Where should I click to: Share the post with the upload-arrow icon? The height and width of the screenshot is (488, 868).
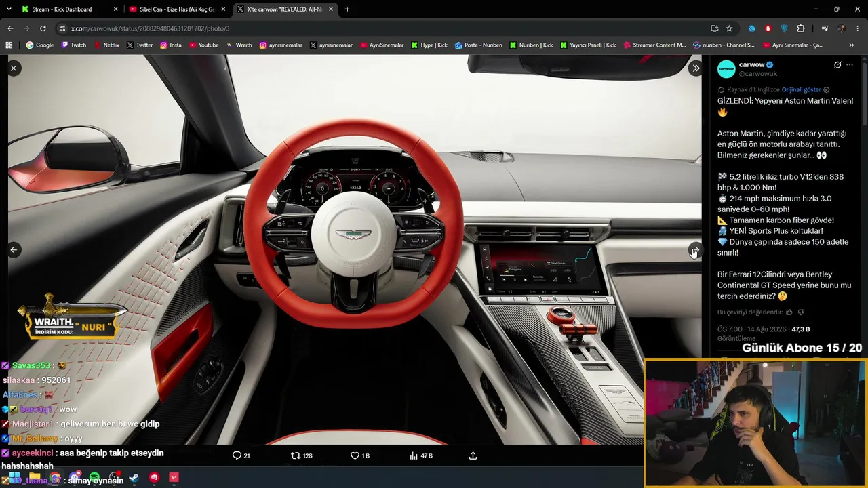point(473,455)
